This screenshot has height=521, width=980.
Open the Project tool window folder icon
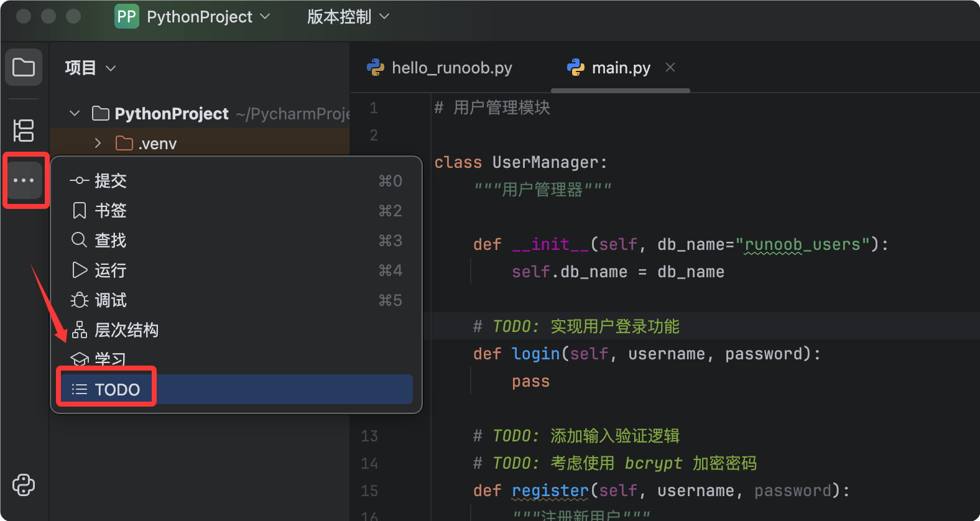click(24, 67)
